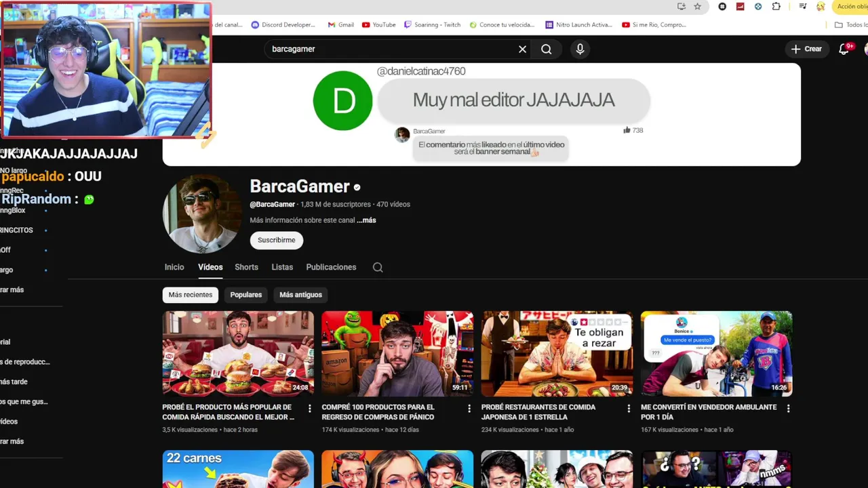
Task: Open the Si me Río, Compro bookmark
Action: click(654, 24)
